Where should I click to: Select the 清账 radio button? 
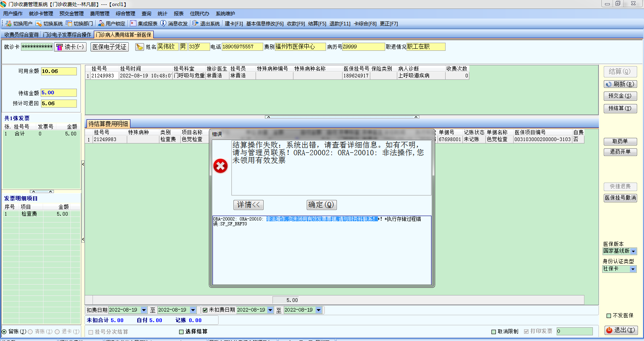(30, 332)
